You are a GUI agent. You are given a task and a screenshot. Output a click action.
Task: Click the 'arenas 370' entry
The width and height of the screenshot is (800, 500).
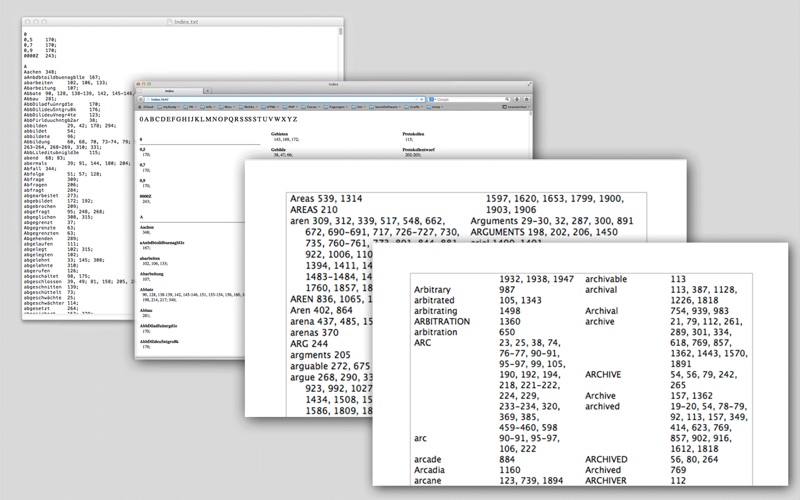[x=314, y=333]
